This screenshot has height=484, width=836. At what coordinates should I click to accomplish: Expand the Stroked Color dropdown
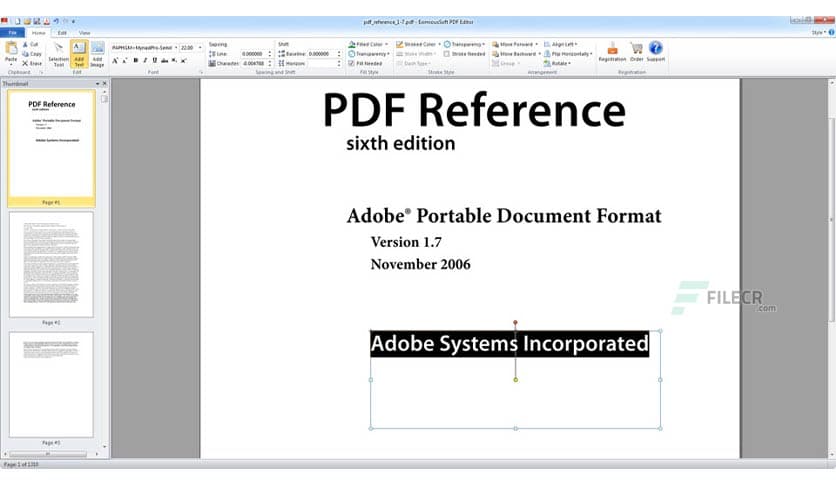pyautogui.click(x=439, y=44)
